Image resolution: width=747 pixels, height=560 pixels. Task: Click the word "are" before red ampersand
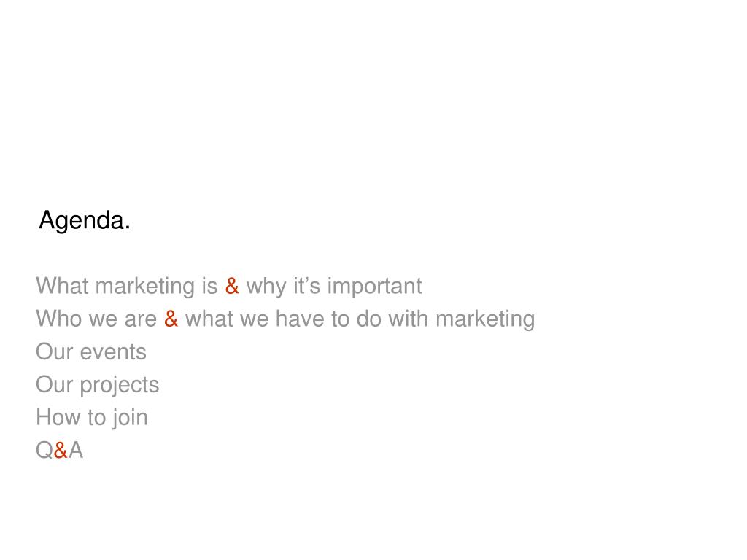coord(141,321)
